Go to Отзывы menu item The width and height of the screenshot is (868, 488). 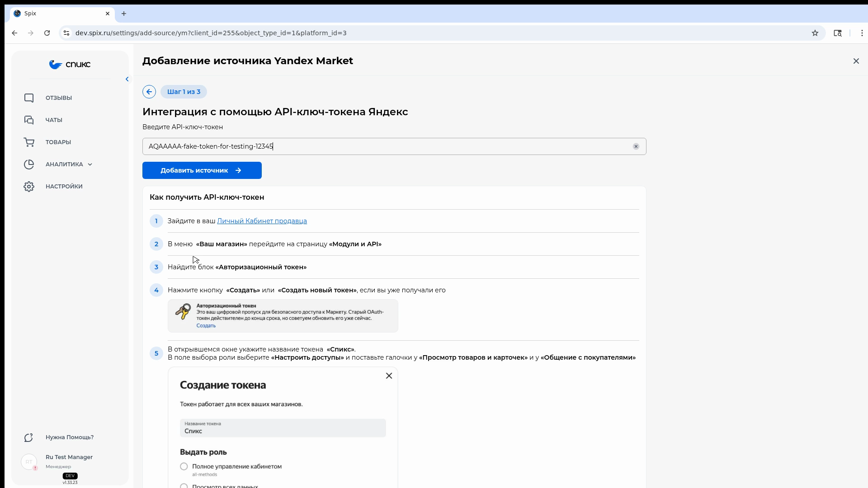point(59,98)
